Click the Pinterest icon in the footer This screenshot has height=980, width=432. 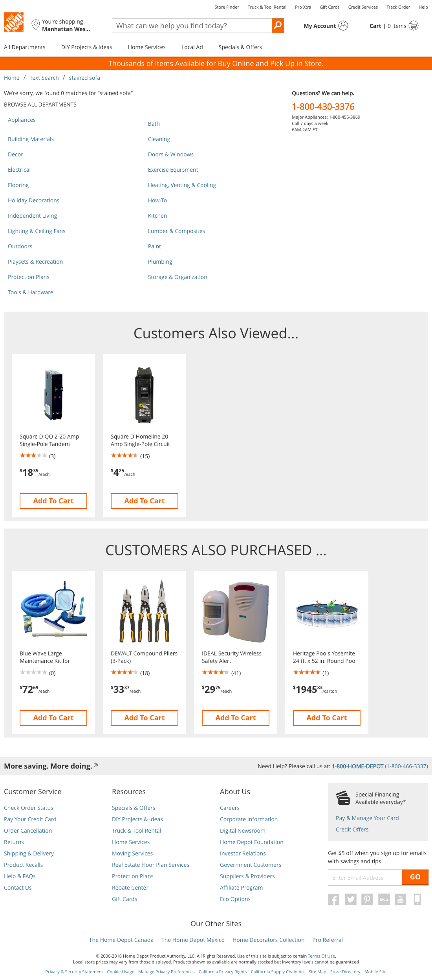click(367, 899)
